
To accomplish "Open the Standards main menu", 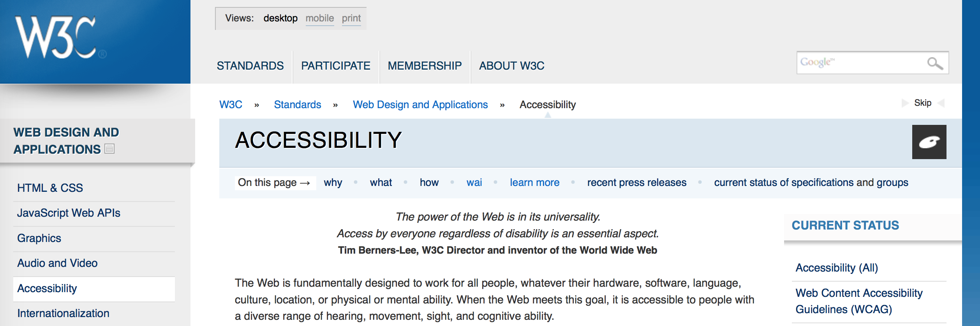I will pos(250,66).
